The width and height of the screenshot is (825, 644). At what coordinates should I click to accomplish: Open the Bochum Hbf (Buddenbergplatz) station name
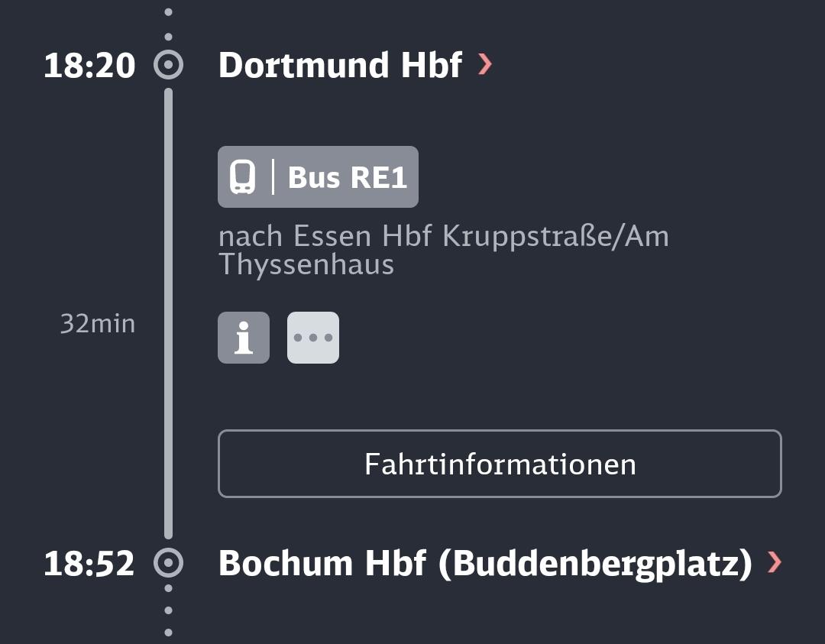pyautogui.click(x=485, y=564)
